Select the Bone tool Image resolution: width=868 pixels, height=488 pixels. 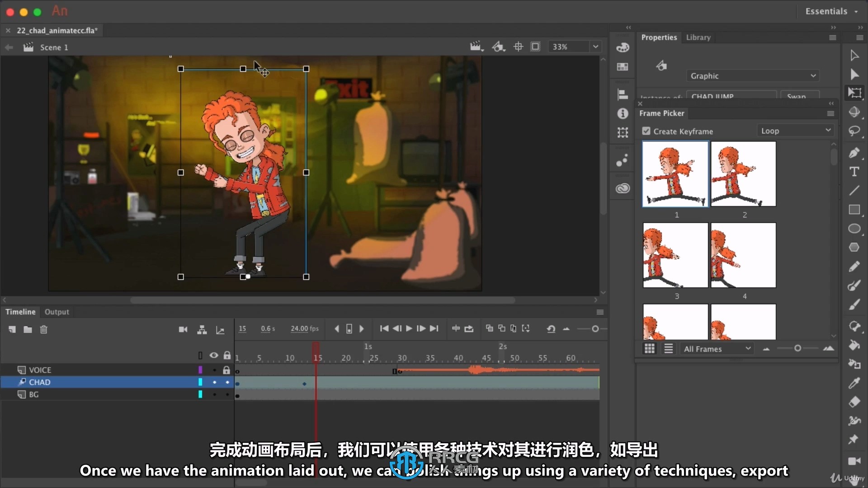(x=854, y=326)
